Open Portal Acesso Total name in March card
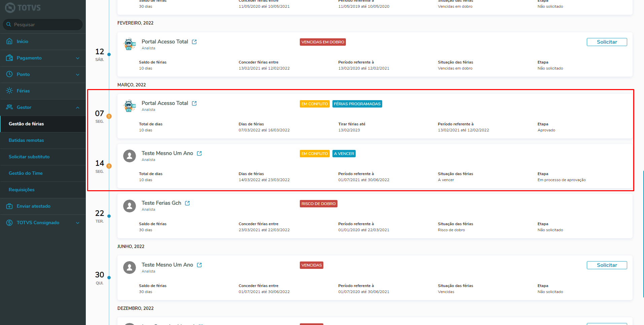Screen dimensions: 644x325 click(x=165, y=103)
